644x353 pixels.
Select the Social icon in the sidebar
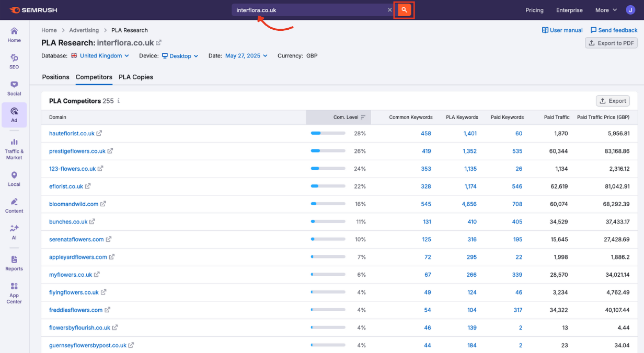(14, 87)
